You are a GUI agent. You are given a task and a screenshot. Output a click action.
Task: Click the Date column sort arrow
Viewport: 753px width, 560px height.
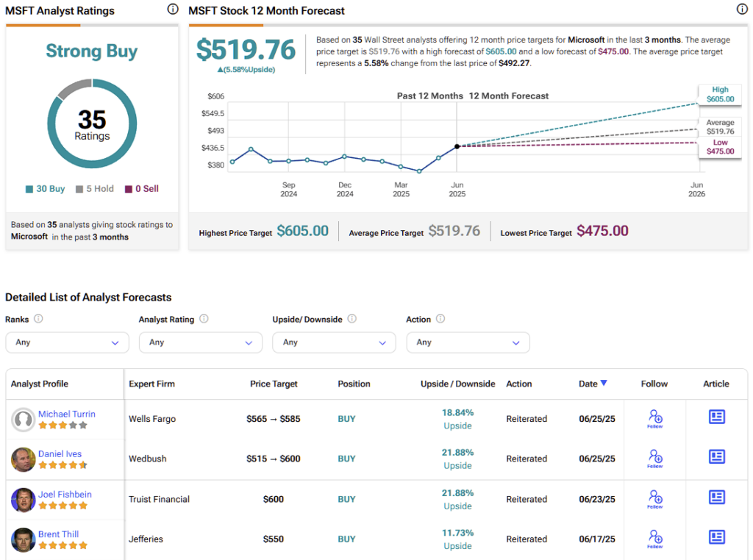(x=604, y=383)
